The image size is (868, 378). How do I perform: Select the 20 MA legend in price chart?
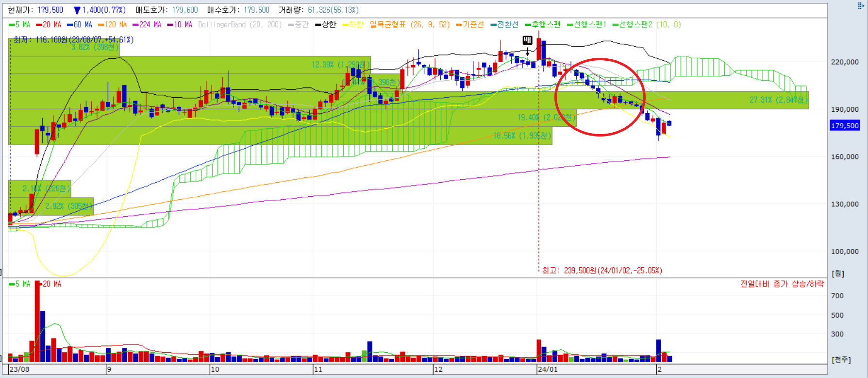coord(49,24)
